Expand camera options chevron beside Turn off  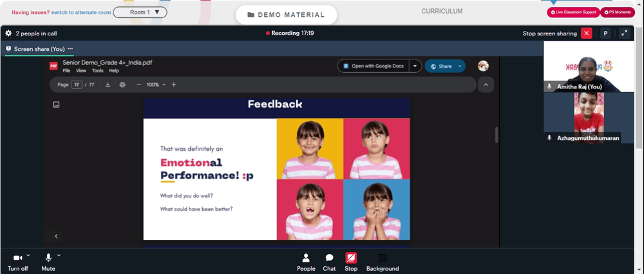tap(28, 255)
